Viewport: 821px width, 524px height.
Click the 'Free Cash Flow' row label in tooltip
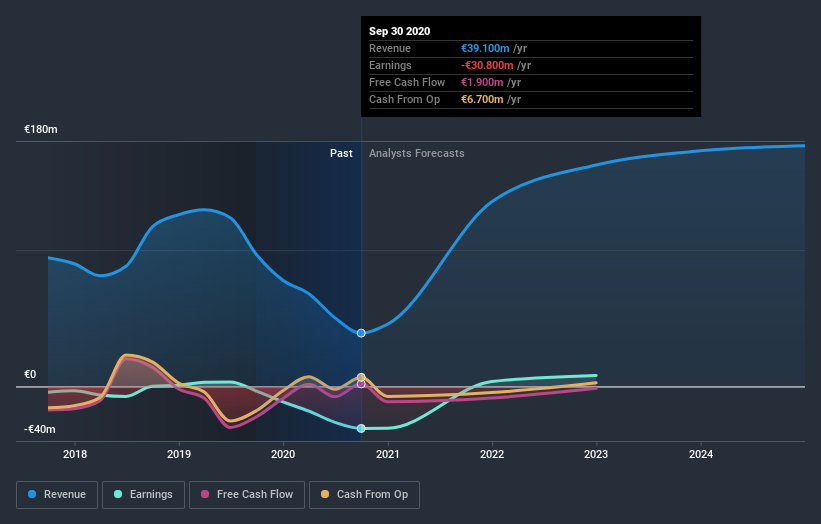point(407,82)
